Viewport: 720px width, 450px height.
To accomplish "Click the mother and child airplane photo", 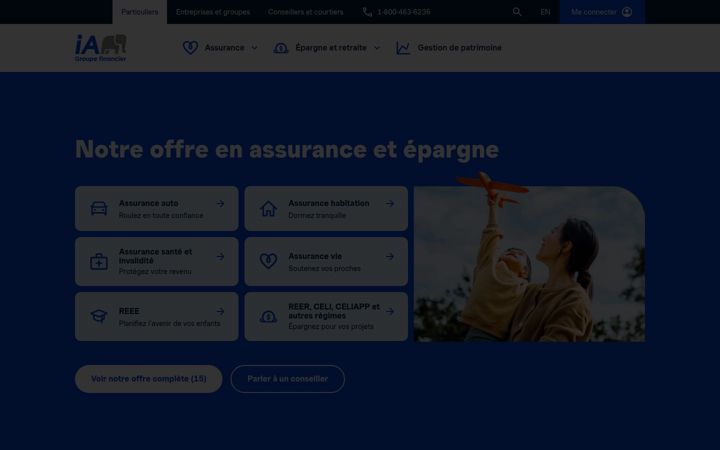I will (x=529, y=264).
